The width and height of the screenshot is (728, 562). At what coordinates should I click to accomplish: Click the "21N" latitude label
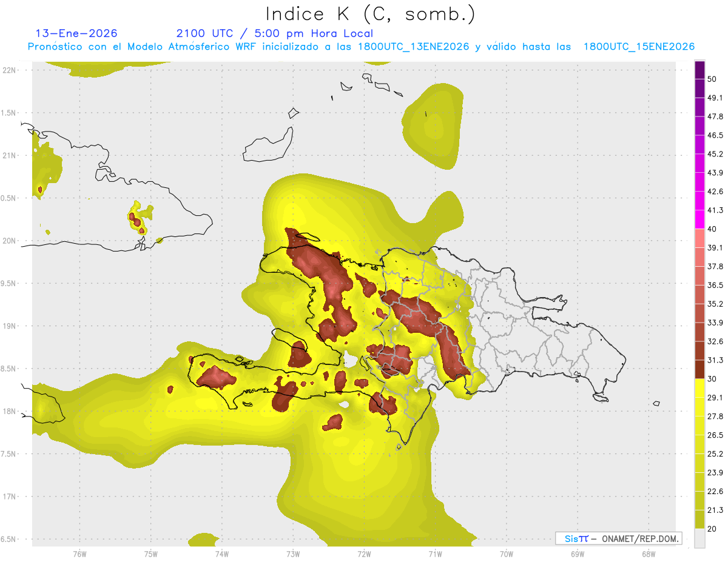[x=10, y=155]
